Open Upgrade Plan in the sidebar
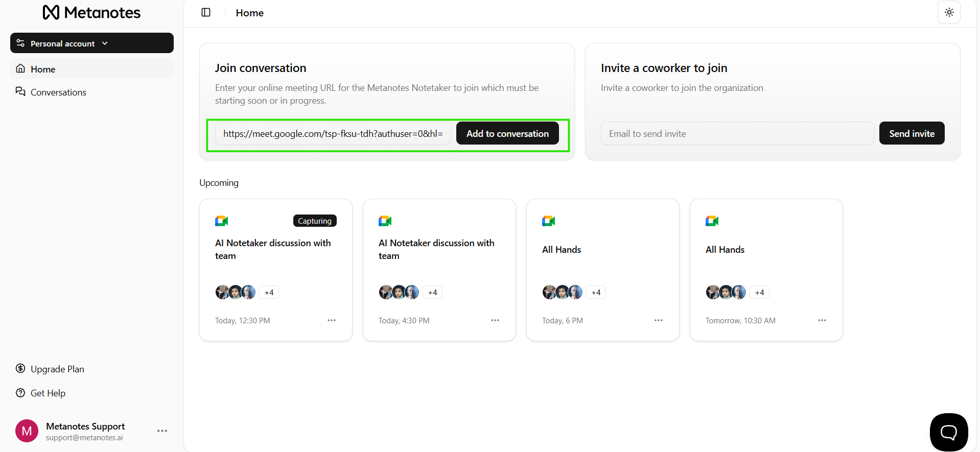 [x=50, y=369]
